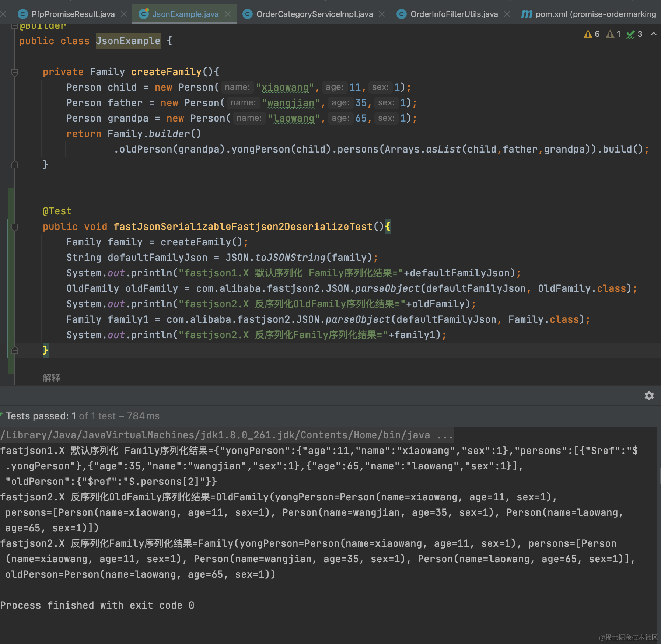The width and height of the screenshot is (661, 644).
Task: Open the OrderCategoryServiceImpl.java tab
Action: (314, 14)
